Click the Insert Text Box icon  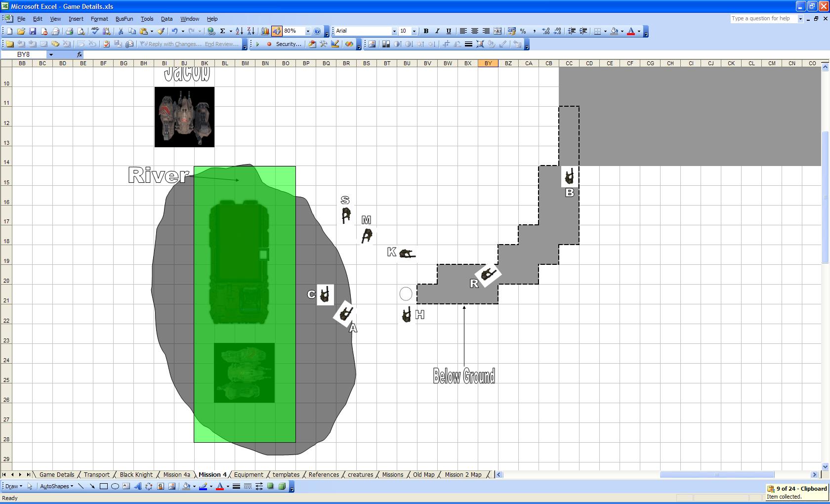click(x=126, y=486)
